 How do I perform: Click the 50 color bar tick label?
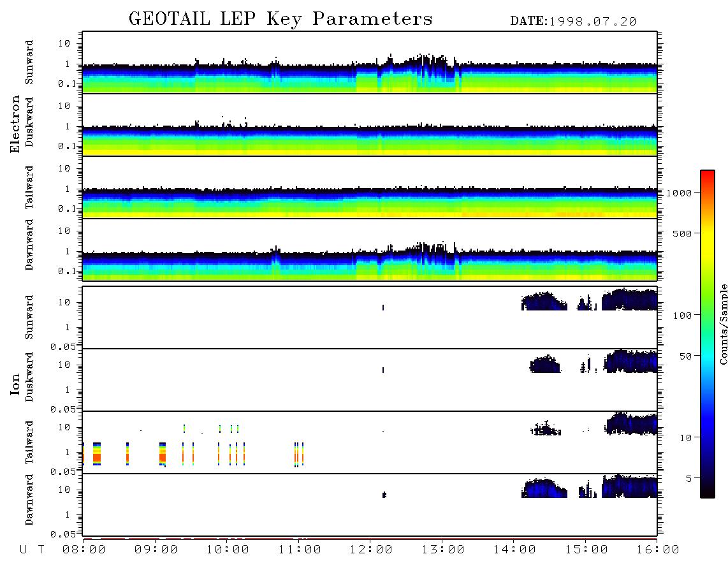(x=686, y=356)
